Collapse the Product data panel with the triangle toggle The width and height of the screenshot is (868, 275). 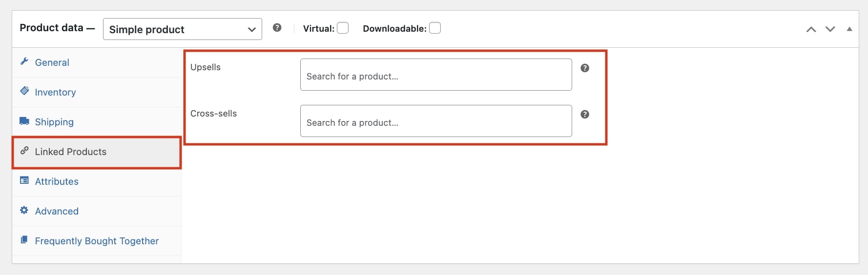(849, 29)
